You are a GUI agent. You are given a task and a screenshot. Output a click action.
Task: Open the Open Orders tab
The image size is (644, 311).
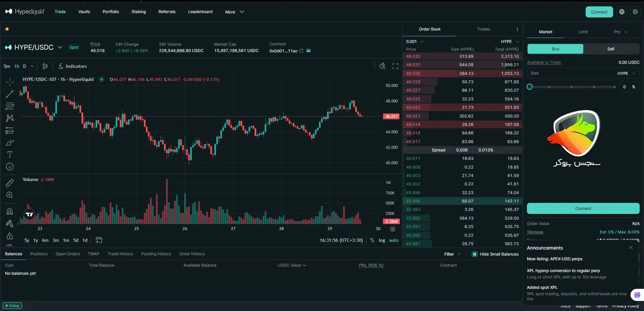(68, 254)
